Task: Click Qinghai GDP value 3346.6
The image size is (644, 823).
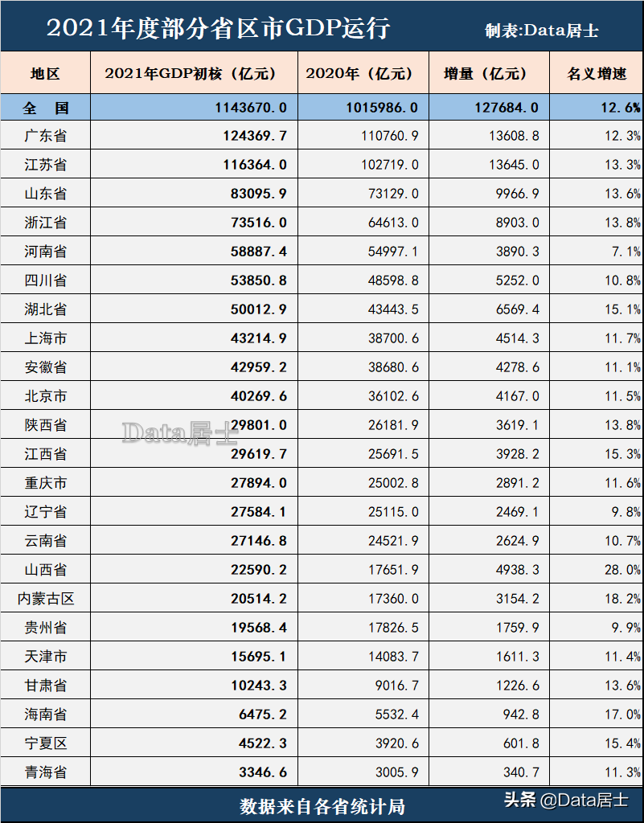Action: 262,771
